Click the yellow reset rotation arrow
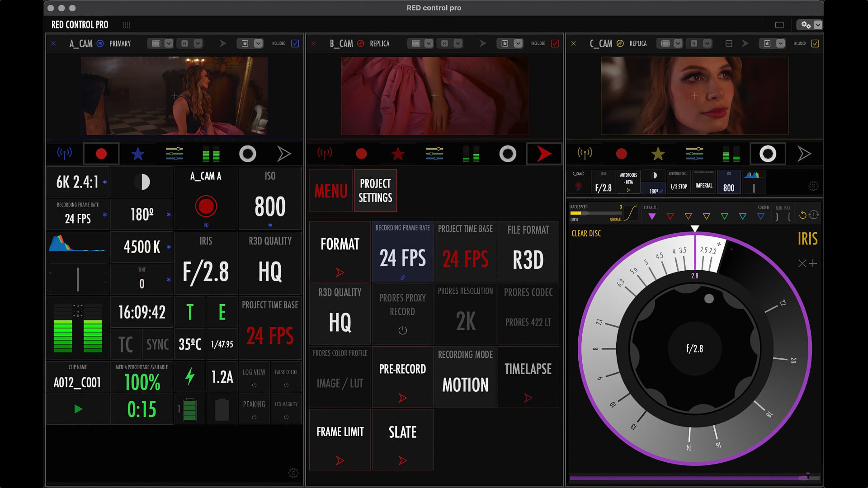Image resolution: width=868 pixels, height=488 pixels. point(803,215)
